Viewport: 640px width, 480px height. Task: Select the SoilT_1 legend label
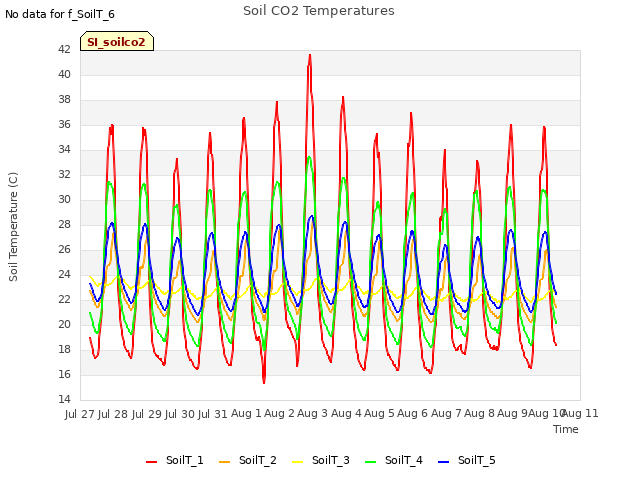click(x=184, y=460)
